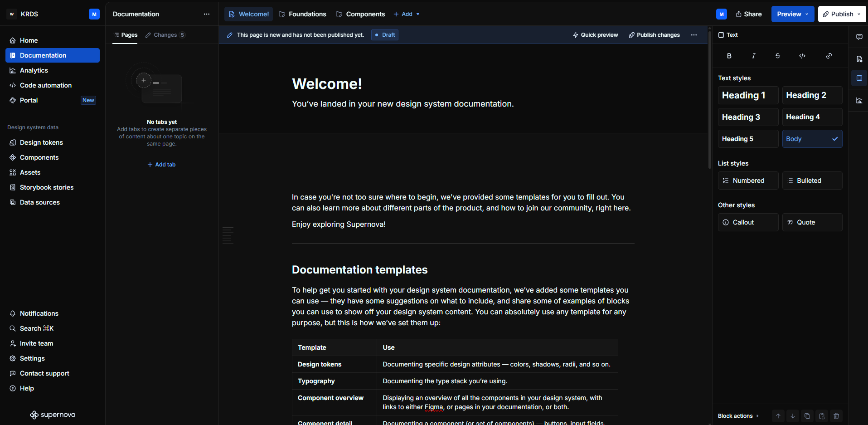Open page analytics icon in right rail

coord(859,101)
